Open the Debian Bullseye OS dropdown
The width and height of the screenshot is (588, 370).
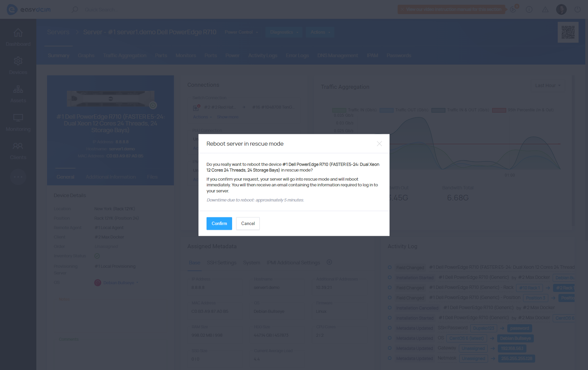click(121, 283)
